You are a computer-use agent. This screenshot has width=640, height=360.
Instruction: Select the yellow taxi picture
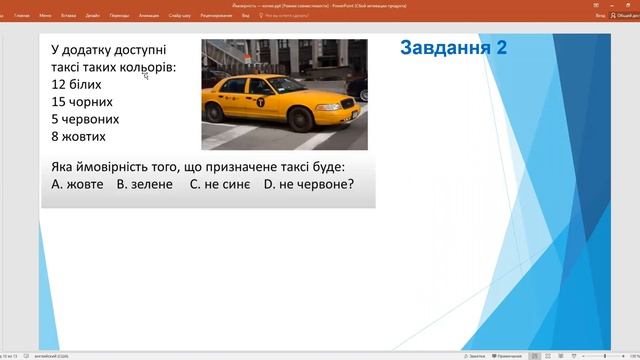284,95
